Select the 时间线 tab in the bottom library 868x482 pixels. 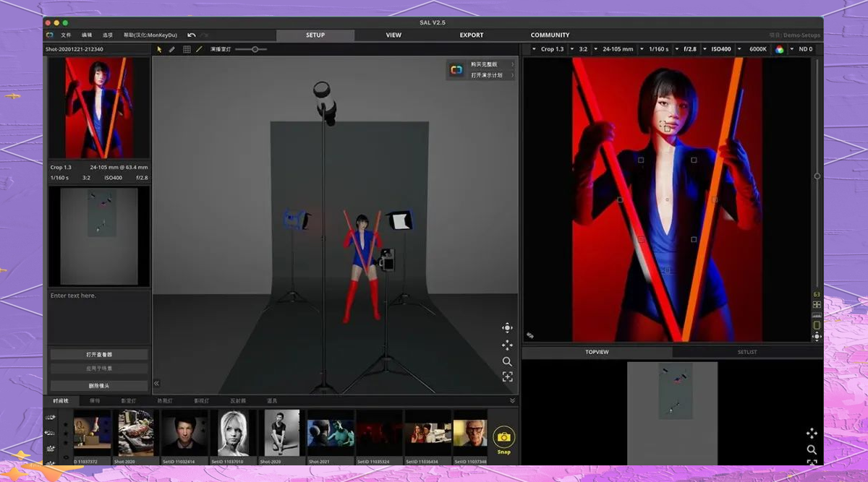[x=60, y=400]
